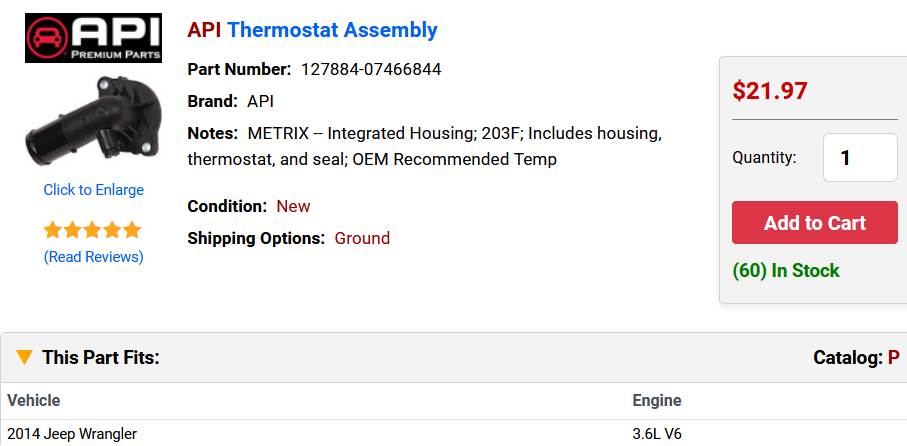Image resolution: width=907 pixels, height=446 pixels.
Task: Click the '(60) In Stock' status text
Action: pos(785,271)
